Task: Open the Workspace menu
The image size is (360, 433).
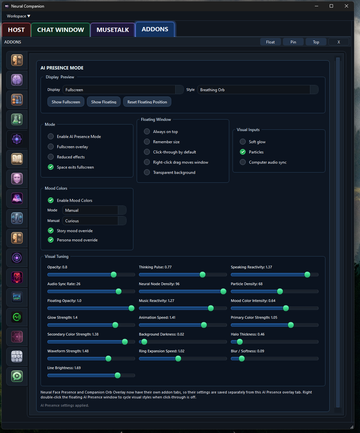Action: click(18, 16)
